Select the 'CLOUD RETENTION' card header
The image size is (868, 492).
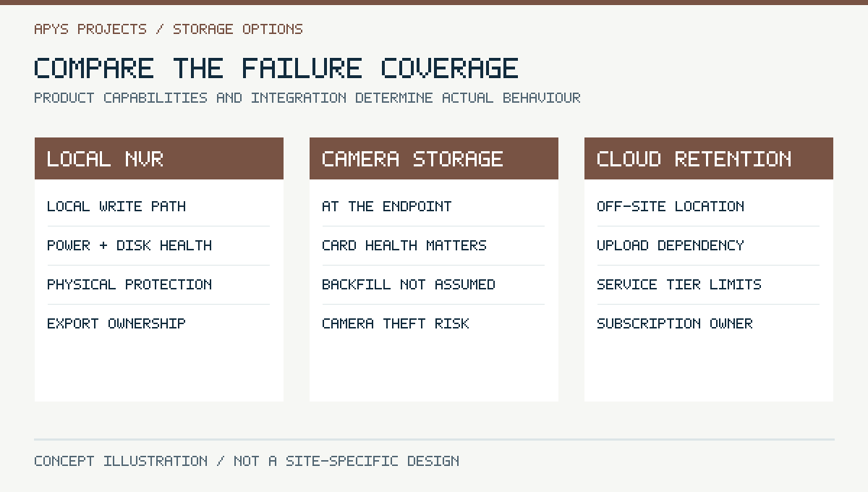(709, 158)
